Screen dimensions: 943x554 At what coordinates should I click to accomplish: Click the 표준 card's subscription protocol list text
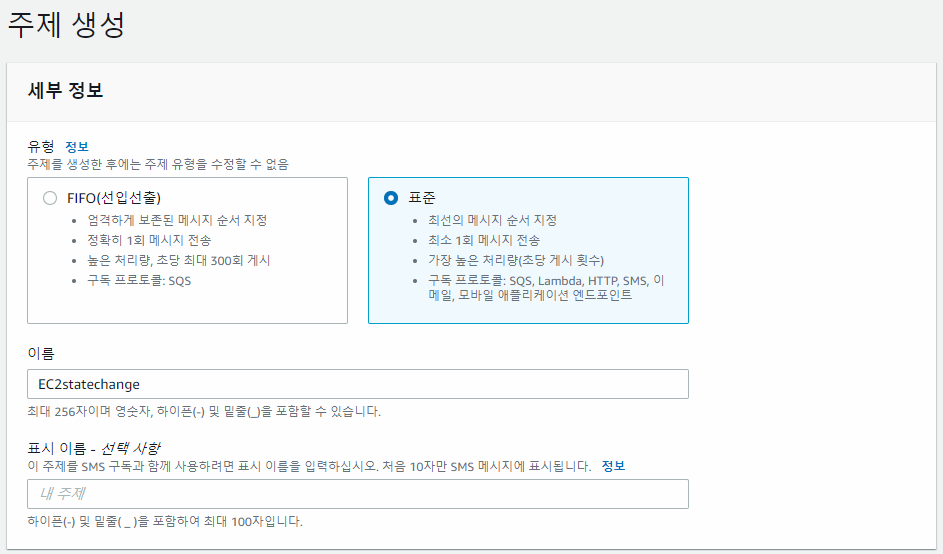pyautogui.click(x=546, y=288)
